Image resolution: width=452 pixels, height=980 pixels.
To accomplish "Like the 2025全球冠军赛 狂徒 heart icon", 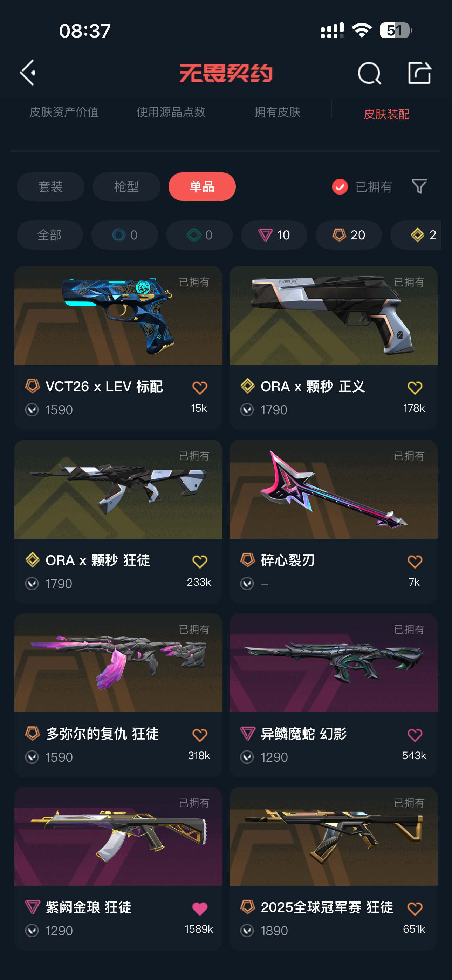I will click(415, 908).
